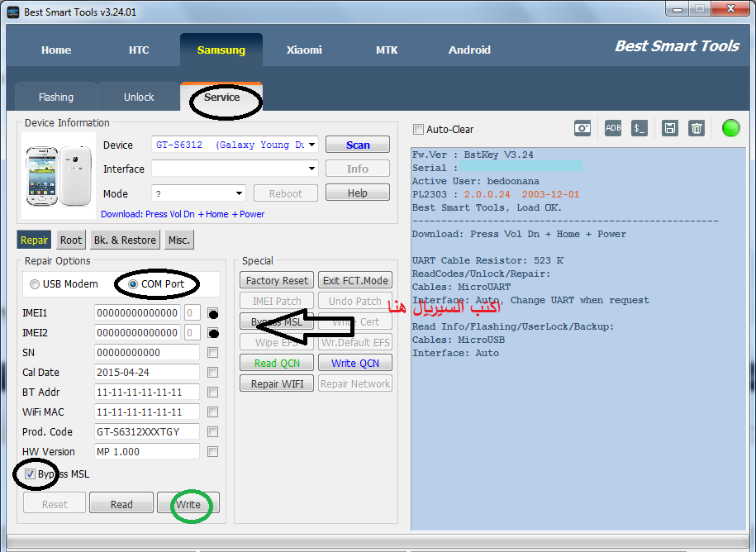Save the log with the floppy icon
Viewport: 756px width, 552px height.
coord(670,128)
